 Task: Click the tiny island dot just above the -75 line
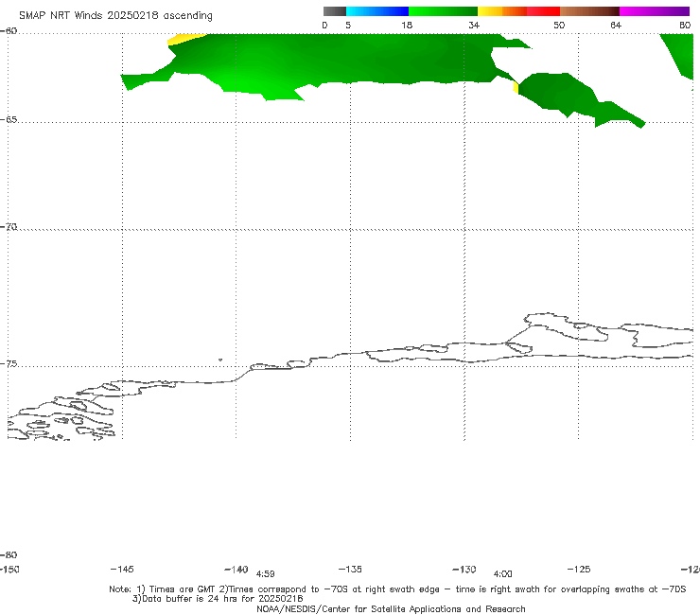[220, 360]
